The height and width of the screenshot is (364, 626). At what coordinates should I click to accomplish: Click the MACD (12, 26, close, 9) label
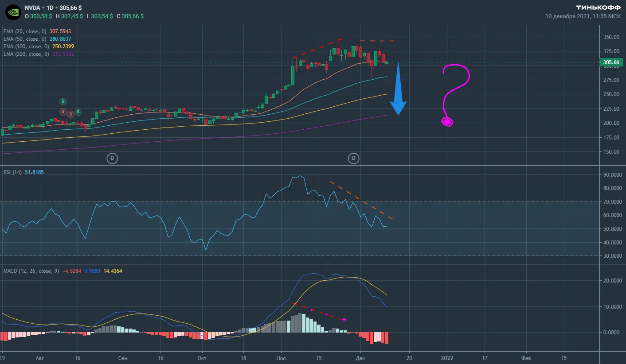pyautogui.click(x=31, y=271)
